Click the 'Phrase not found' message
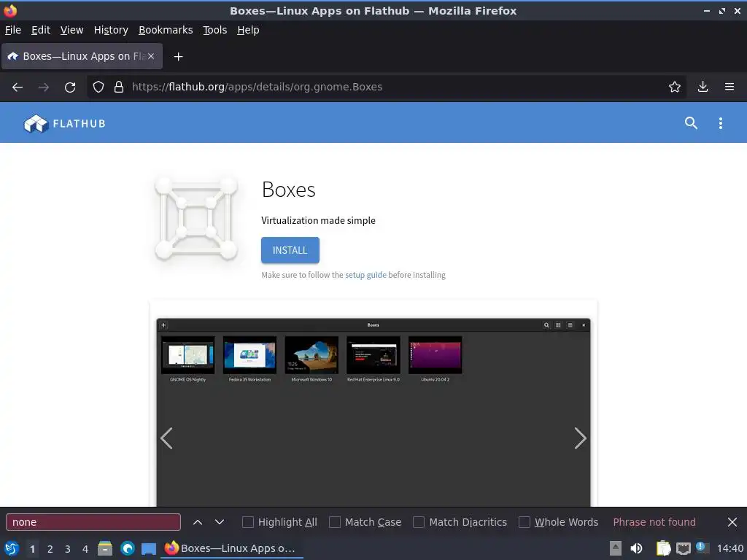The height and width of the screenshot is (560, 747). 654,522
